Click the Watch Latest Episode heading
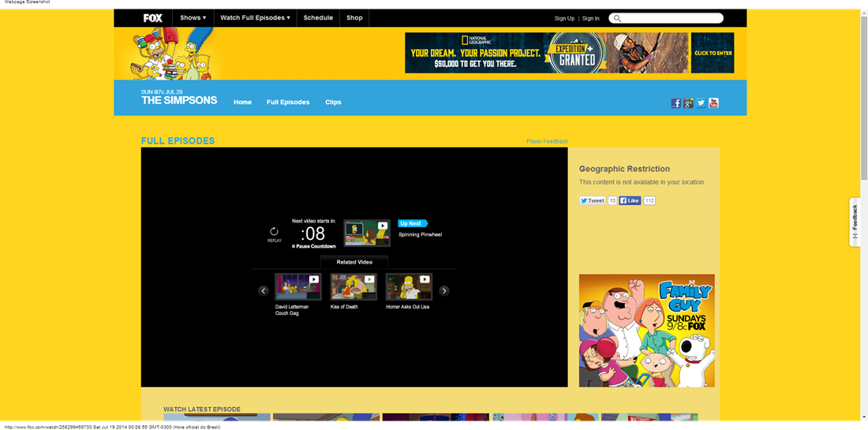Image resolution: width=868 pixels, height=430 pixels. click(x=202, y=409)
